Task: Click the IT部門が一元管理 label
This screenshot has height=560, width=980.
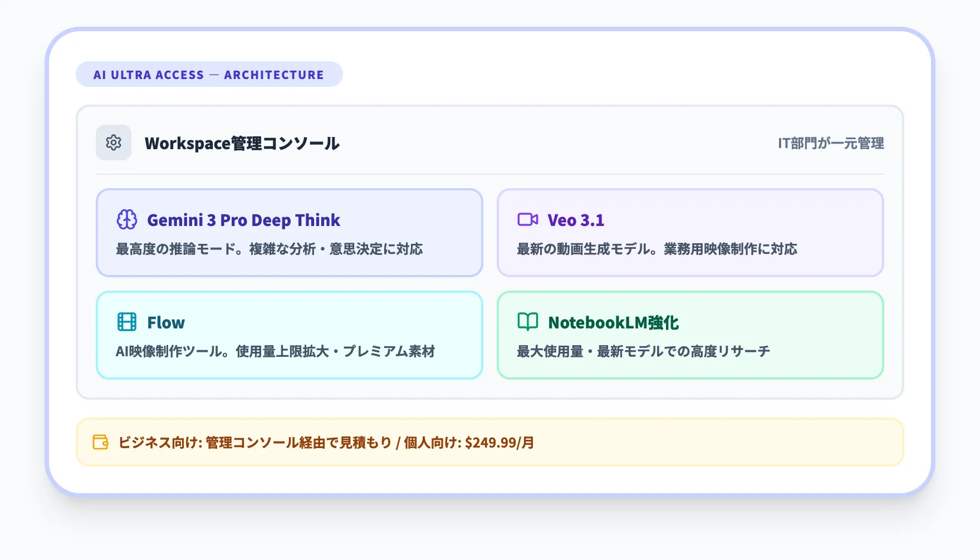Action: click(831, 143)
